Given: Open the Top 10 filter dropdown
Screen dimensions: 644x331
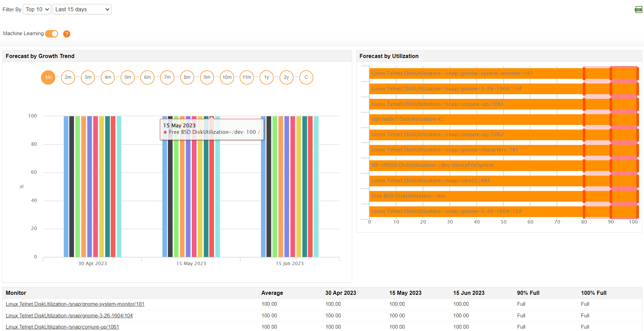Looking at the screenshot, I should [37, 9].
